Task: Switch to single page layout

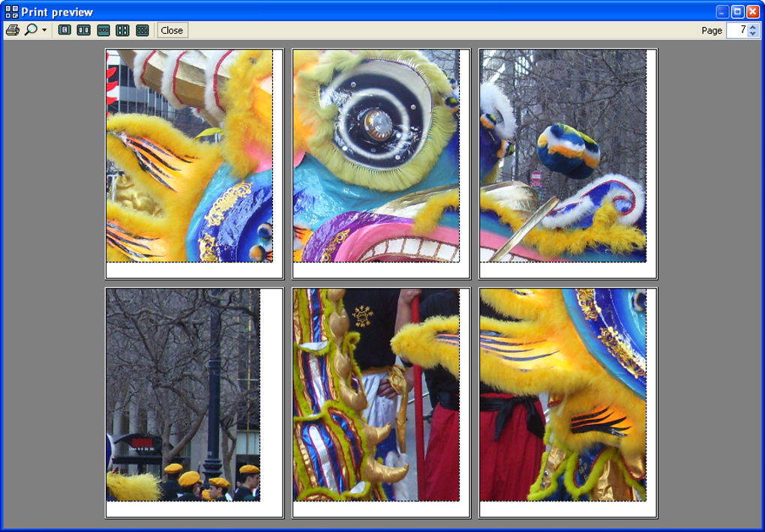Action: [64, 30]
